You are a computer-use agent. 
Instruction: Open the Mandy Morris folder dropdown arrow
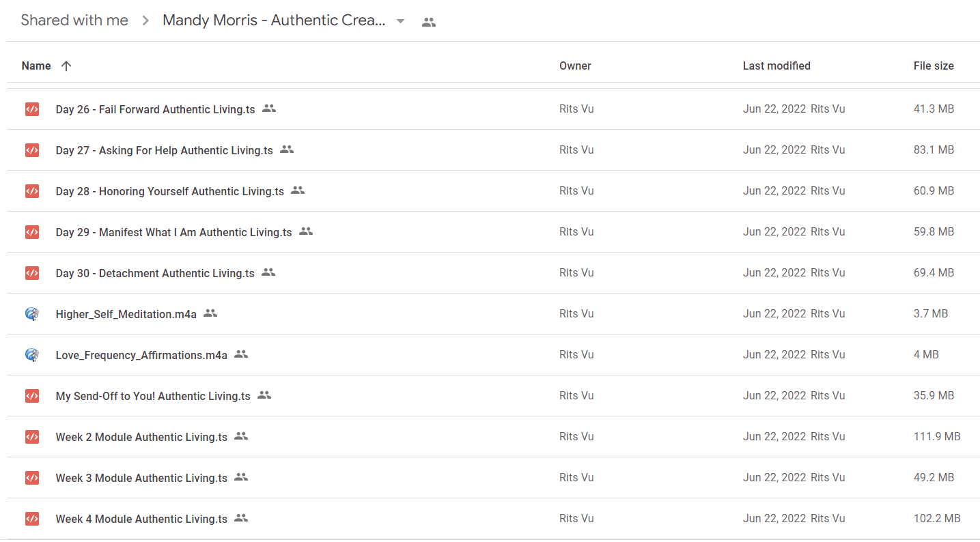401,21
